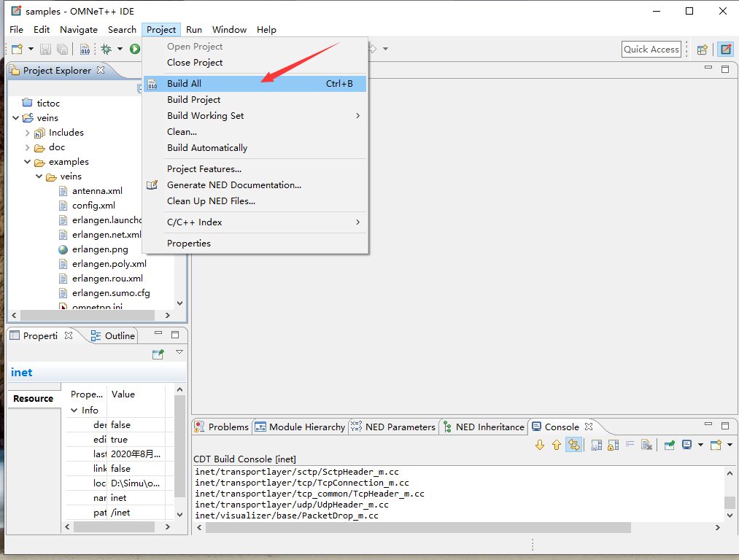Open the Window menu
The height and width of the screenshot is (560, 739).
click(229, 30)
